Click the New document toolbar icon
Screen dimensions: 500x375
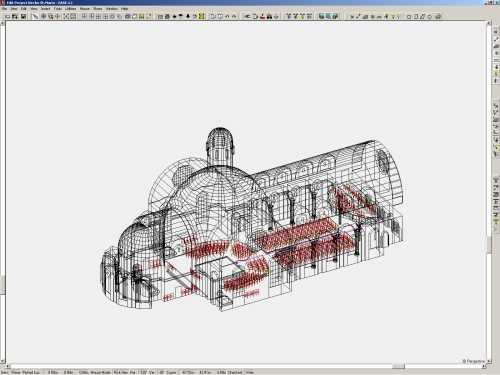coord(7,16)
